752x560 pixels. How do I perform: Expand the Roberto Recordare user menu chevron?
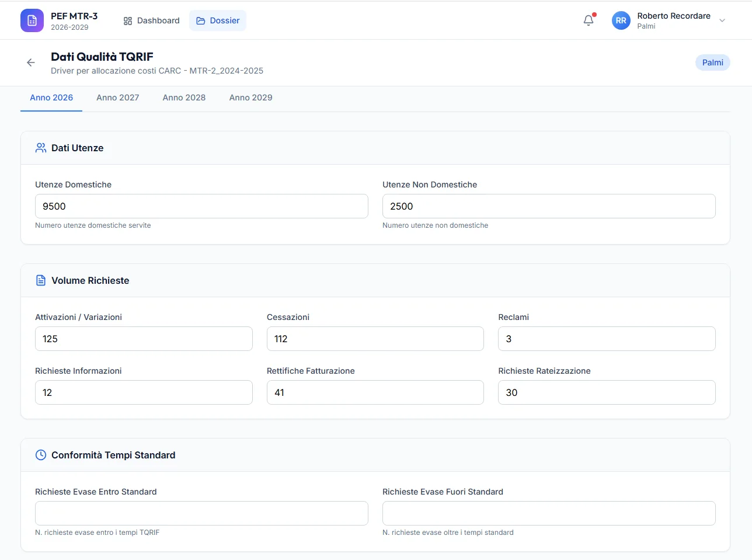[x=722, y=20]
